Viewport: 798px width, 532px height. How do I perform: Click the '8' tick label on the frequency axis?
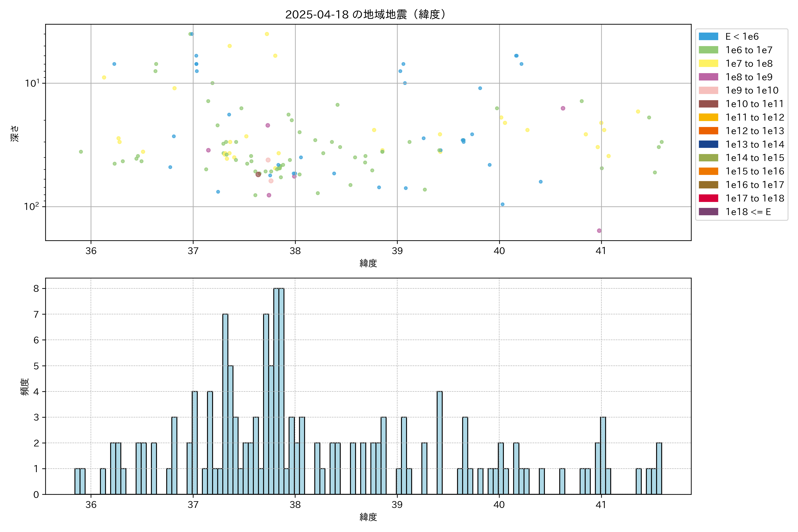36,288
